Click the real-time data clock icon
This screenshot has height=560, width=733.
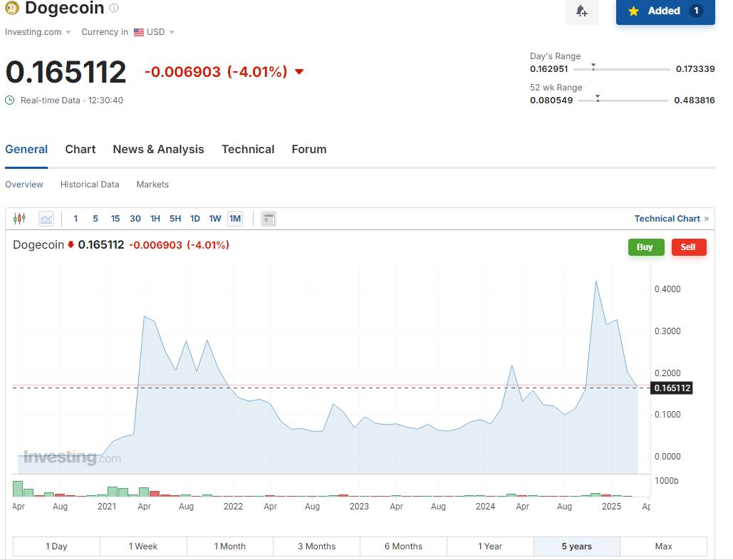10,100
